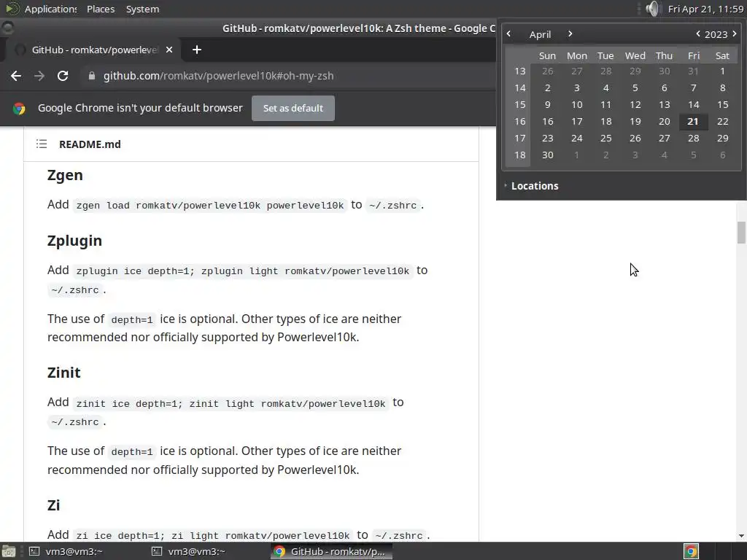Open the System menu
The height and width of the screenshot is (560, 747).
(x=142, y=9)
